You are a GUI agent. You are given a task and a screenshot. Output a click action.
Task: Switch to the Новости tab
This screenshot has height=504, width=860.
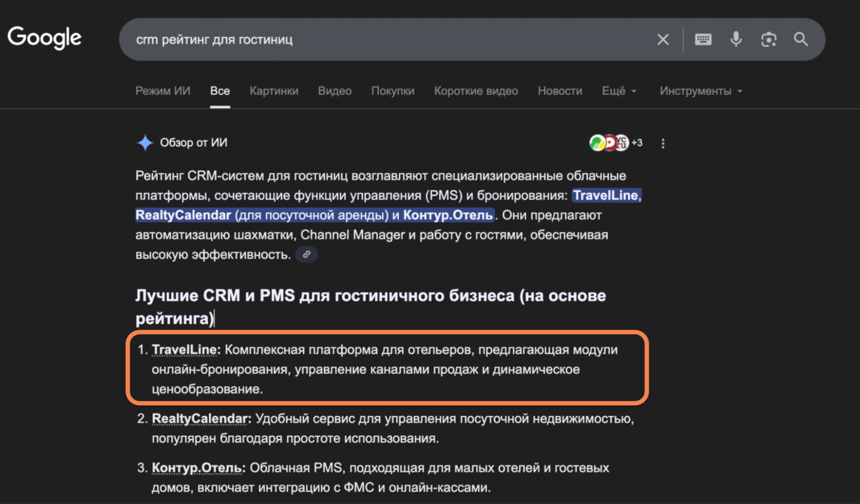click(560, 91)
